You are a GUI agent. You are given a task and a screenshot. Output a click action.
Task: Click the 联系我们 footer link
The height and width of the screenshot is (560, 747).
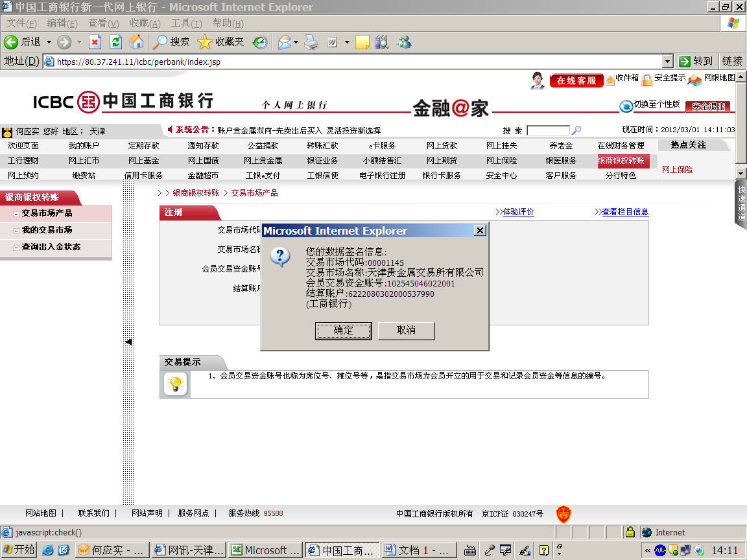point(94,513)
